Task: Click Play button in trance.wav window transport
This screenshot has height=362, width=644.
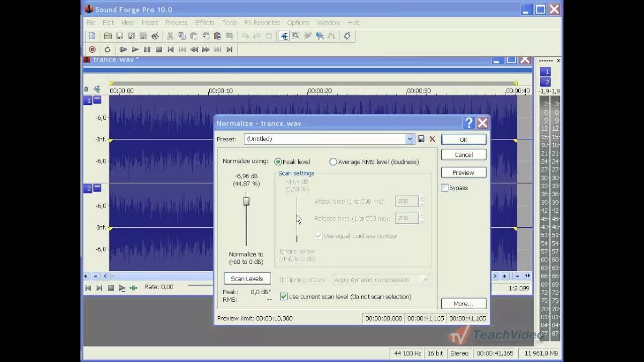Action: [x=122, y=288]
